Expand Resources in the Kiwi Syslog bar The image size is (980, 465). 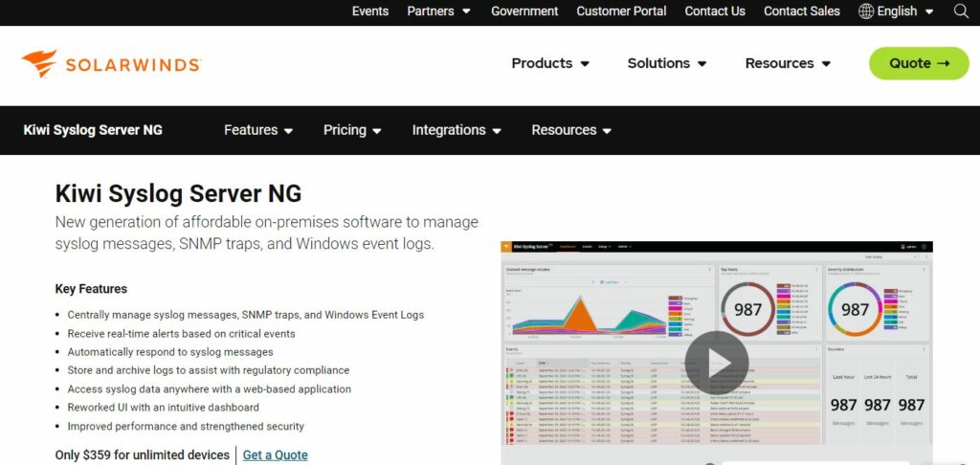[571, 130]
